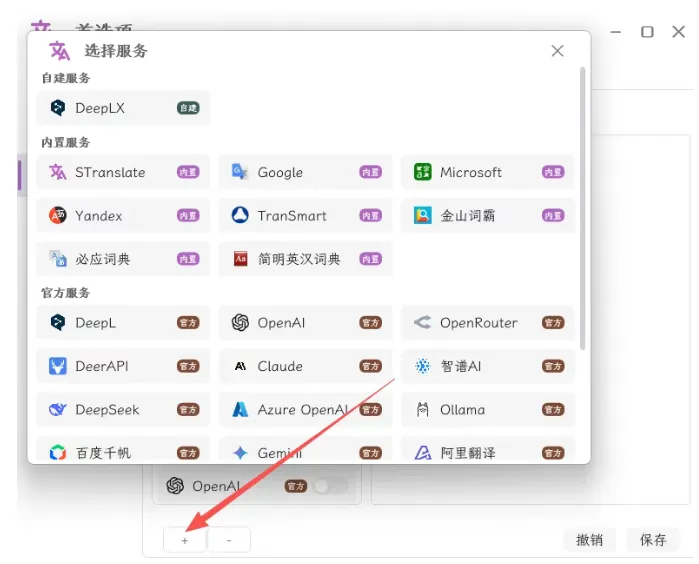
Task: Select the Gemini service
Action: (305, 450)
